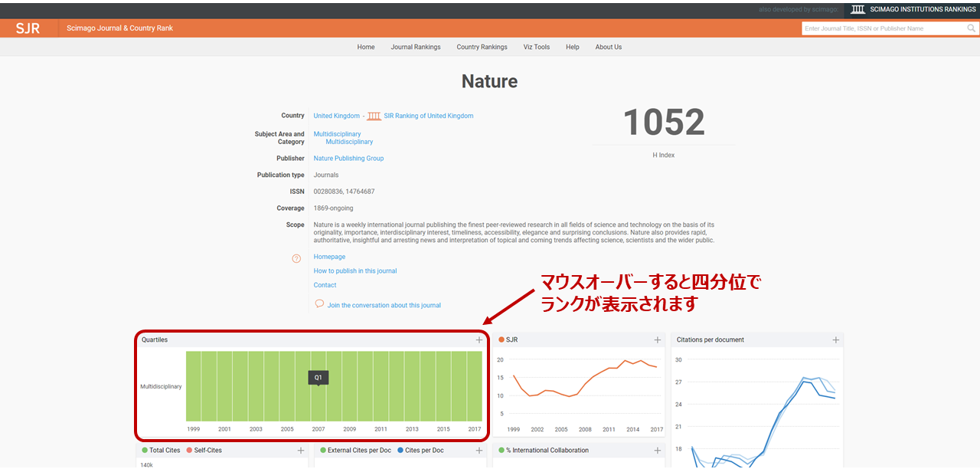Screen dimensions: 980x469
Task: Open SIR Ranking of United Kingdom link
Action: coord(429,116)
